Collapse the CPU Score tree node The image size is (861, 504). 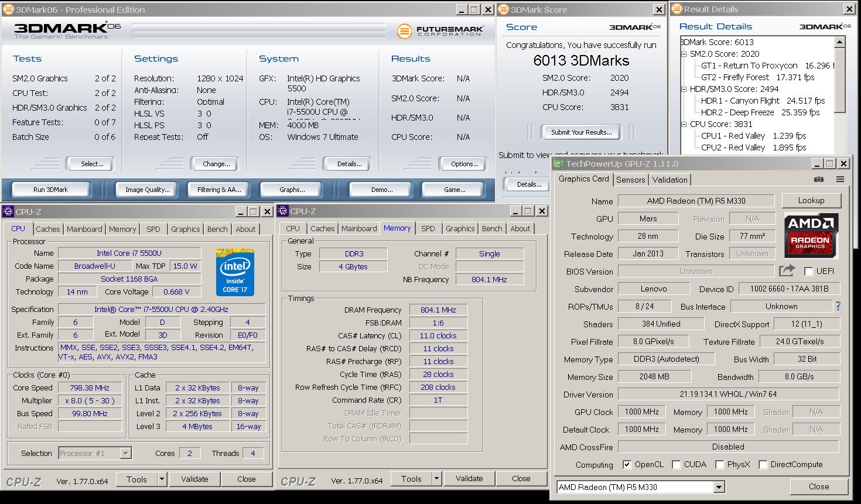tap(684, 124)
